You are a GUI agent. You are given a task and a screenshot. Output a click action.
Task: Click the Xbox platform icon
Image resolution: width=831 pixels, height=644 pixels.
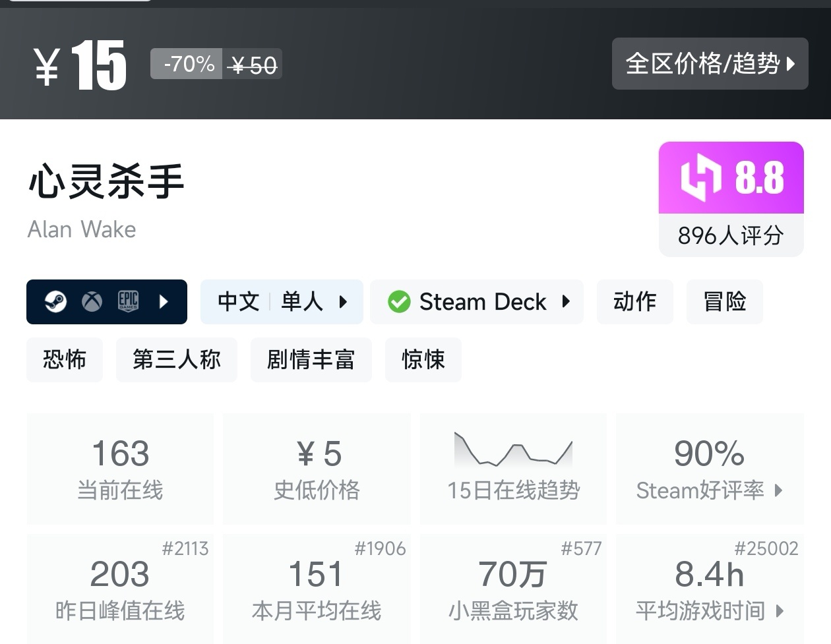(92, 302)
